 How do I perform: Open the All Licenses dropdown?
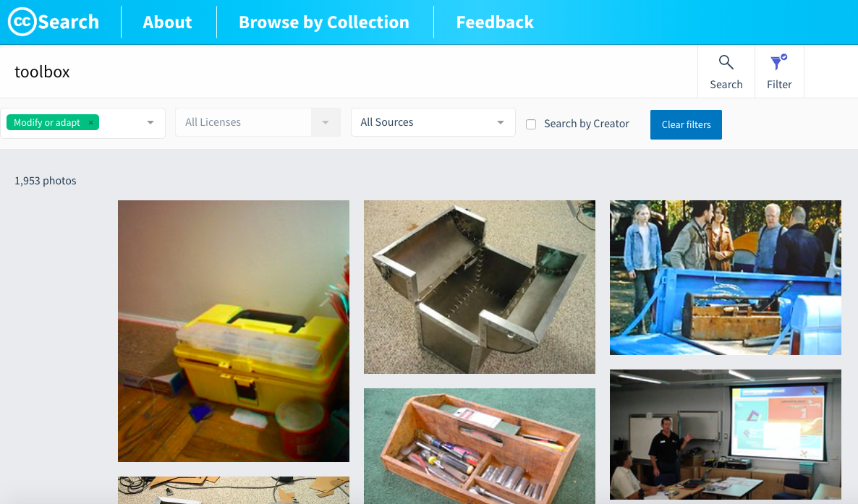pos(258,122)
